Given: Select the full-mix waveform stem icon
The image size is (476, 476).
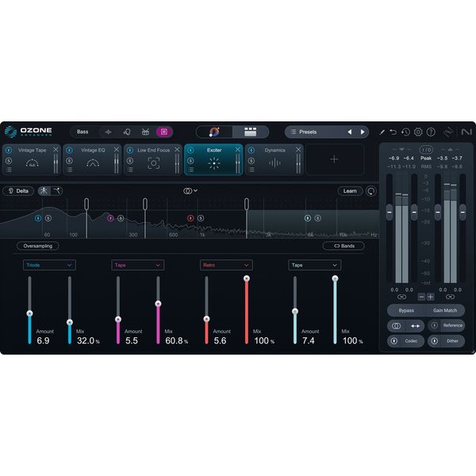Looking at the screenshot, I should (x=108, y=132).
